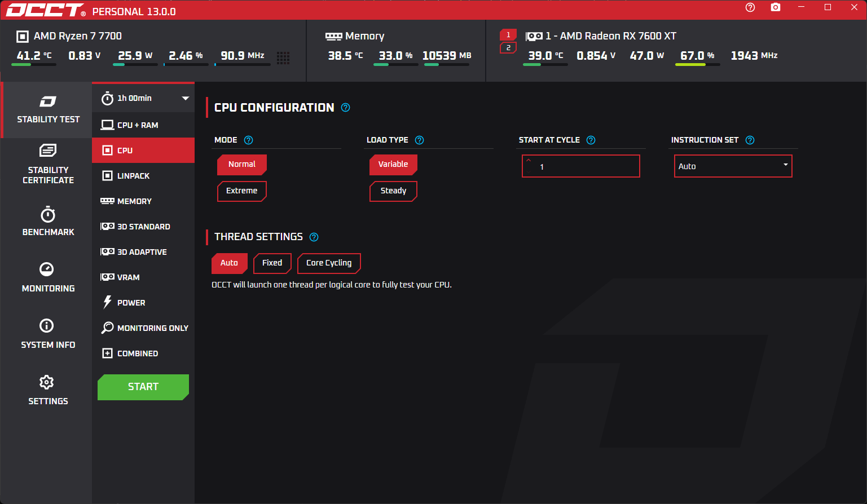The image size is (867, 504).
Task: Show help for START AT CYCLE
Action: click(591, 140)
